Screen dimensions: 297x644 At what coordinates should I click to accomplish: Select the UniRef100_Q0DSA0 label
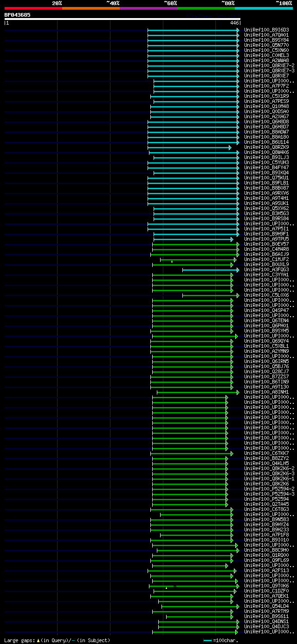click(x=266, y=112)
